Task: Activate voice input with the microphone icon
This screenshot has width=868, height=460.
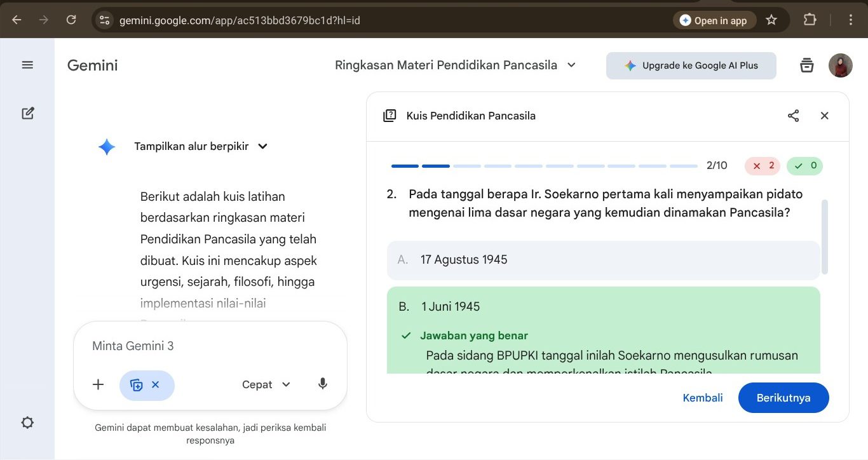Action: (x=322, y=384)
